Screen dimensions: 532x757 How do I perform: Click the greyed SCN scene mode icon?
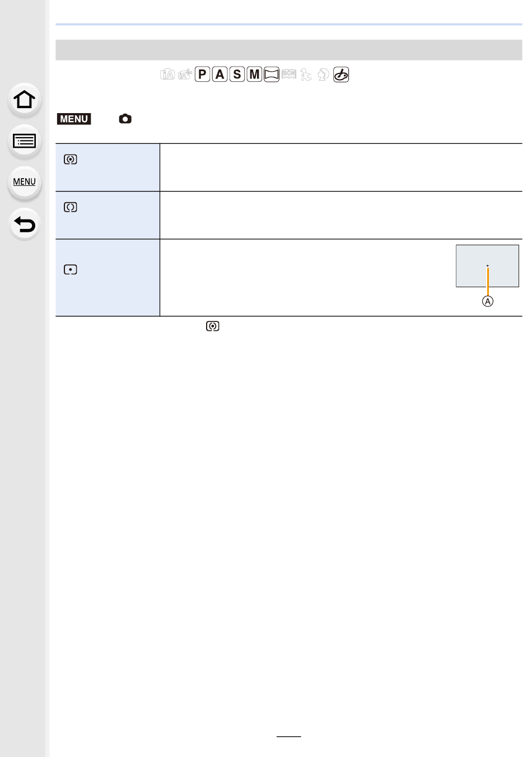tap(289, 74)
